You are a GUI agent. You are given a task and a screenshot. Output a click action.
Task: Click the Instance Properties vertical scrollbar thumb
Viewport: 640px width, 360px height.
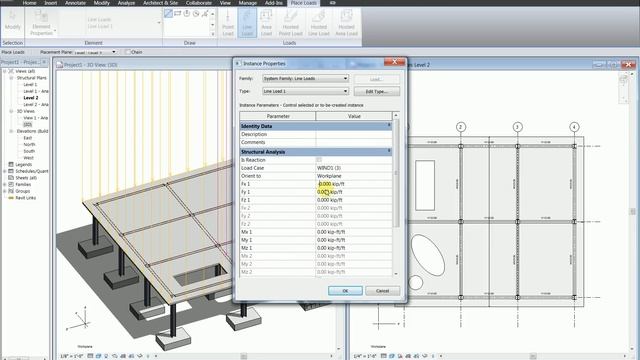click(396, 173)
